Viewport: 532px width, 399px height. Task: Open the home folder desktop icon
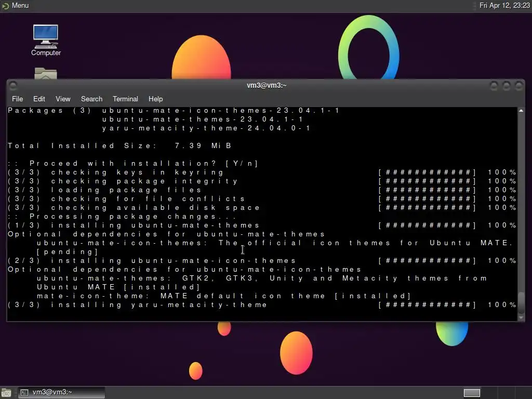tap(46, 73)
